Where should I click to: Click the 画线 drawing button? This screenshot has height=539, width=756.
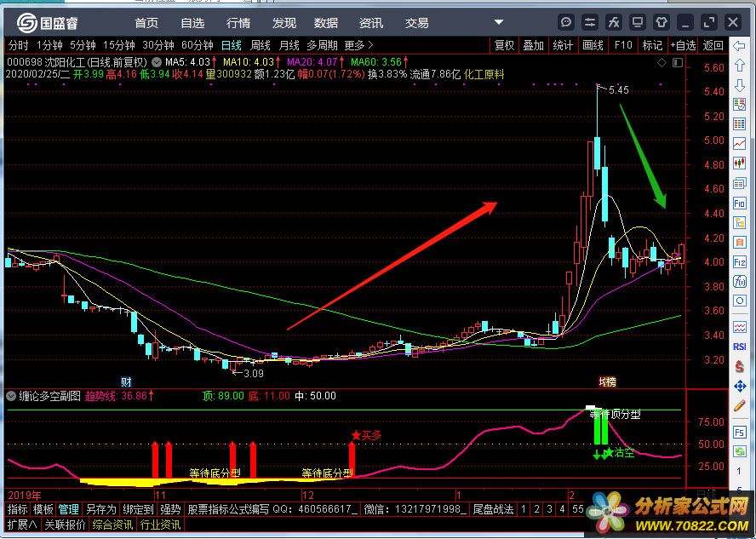[593, 45]
